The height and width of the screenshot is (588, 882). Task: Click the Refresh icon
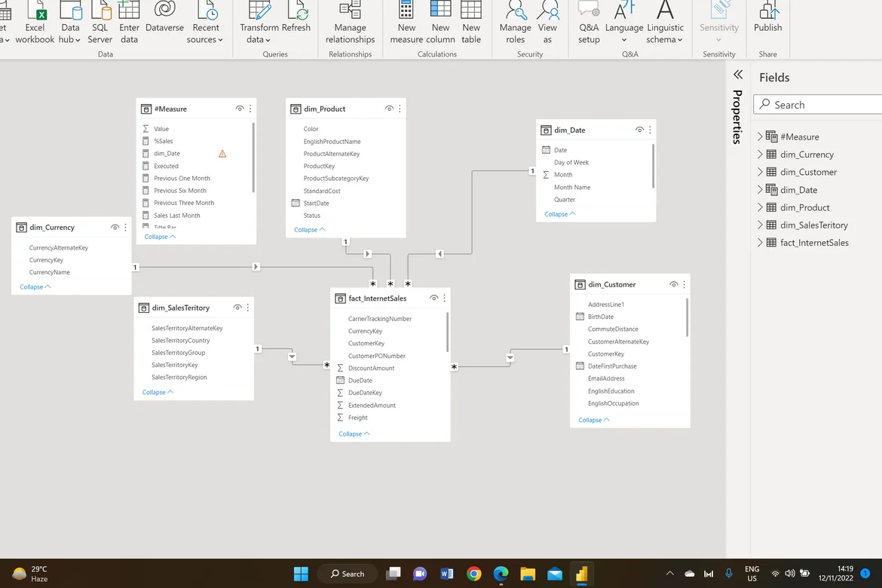(296, 11)
